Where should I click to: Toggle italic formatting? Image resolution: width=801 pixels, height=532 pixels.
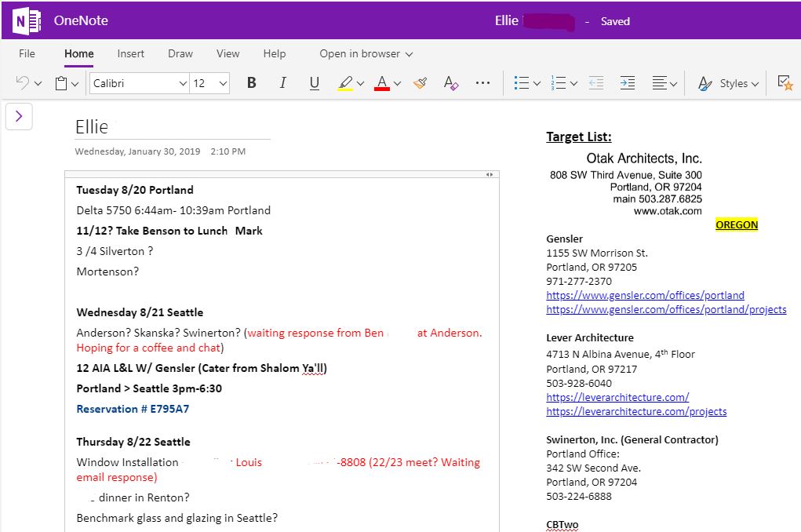tap(282, 83)
